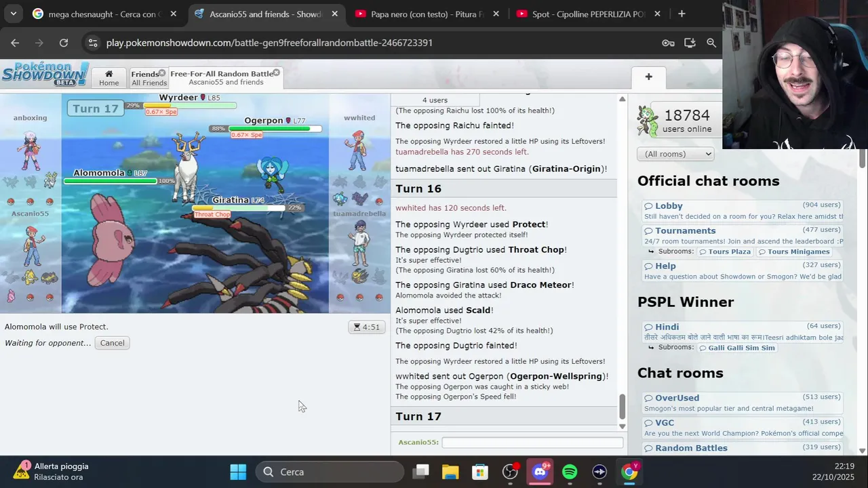Image resolution: width=868 pixels, height=488 pixels.
Task: Click the anboxing trainer sprite
Action: coord(31,150)
